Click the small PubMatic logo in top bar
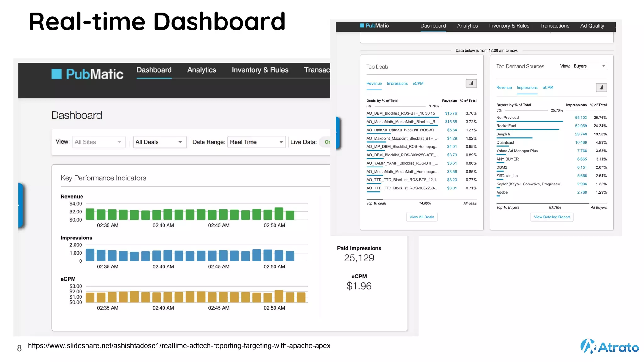 point(374,26)
